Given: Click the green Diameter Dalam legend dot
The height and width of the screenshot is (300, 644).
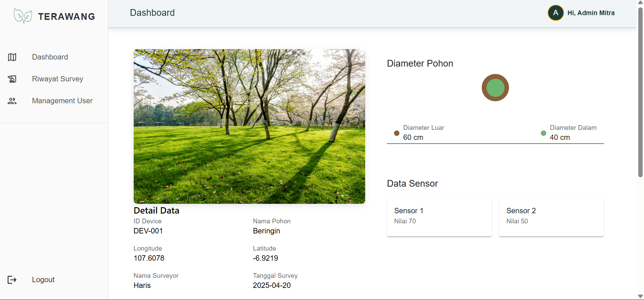Looking at the screenshot, I should [x=543, y=133].
